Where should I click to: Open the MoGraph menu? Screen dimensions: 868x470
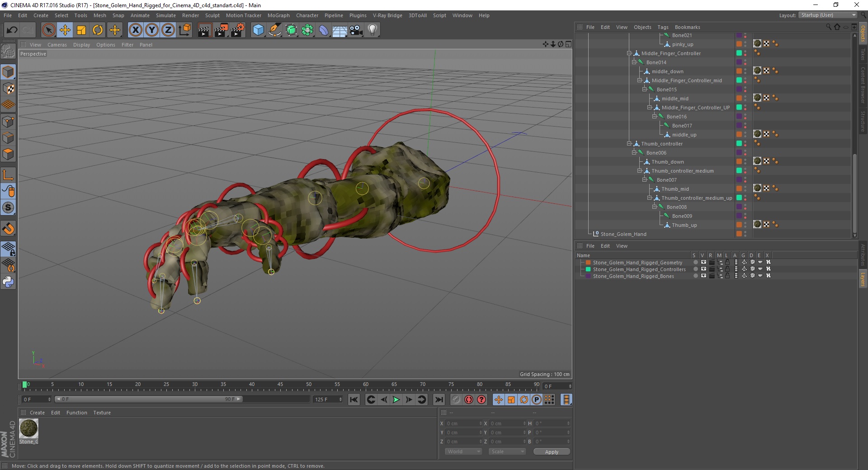[x=278, y=15]
